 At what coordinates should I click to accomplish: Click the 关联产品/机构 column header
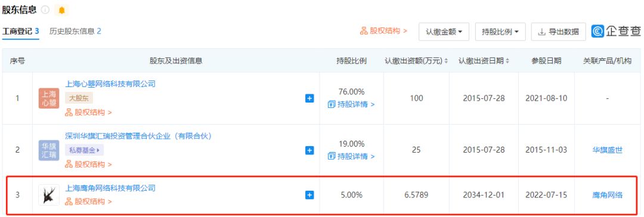pyautogui.click(x=608, y=61)
